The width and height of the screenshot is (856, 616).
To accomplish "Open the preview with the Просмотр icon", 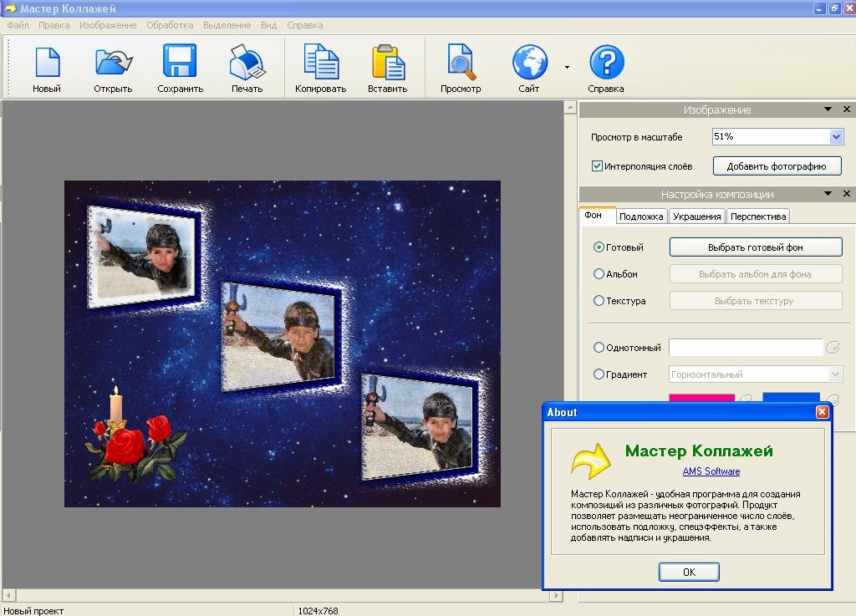I will pyautogui.click(x=461, y=63).
